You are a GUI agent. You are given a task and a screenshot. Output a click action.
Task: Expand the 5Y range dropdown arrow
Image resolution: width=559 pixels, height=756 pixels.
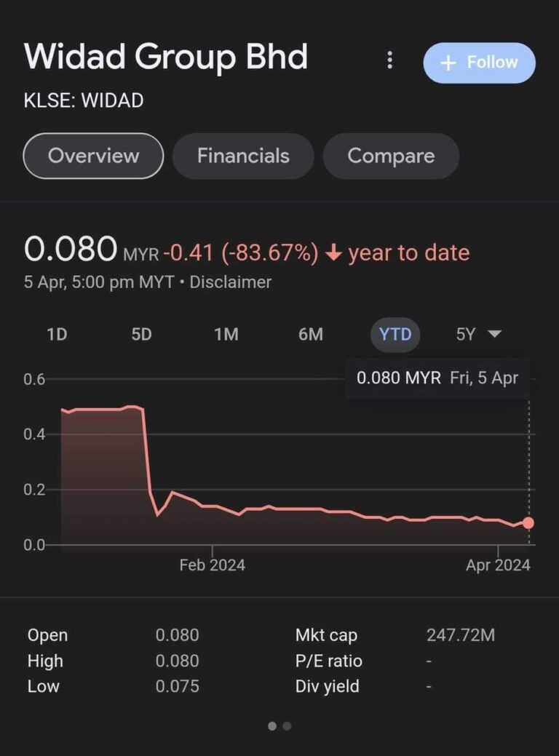494,334
